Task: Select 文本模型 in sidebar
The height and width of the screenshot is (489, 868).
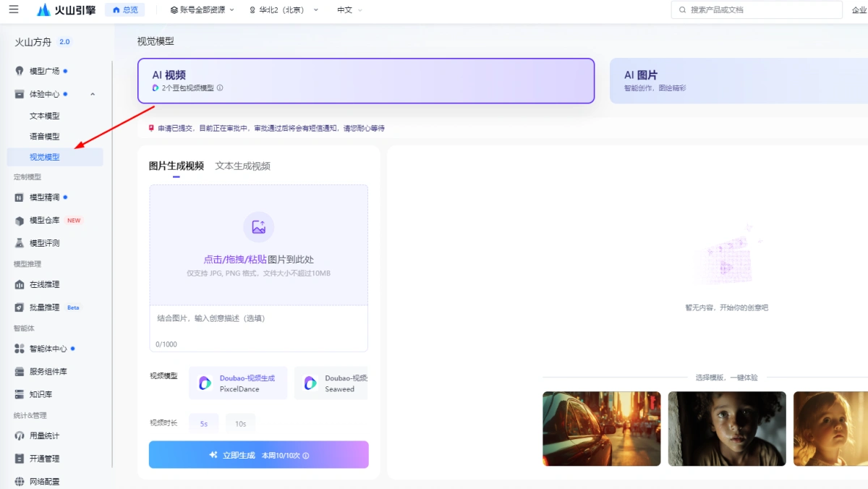Action: point(44,116)
